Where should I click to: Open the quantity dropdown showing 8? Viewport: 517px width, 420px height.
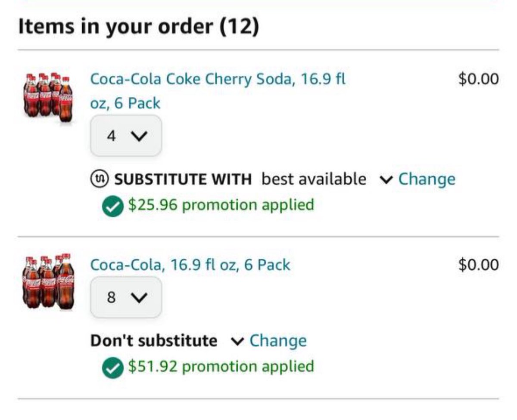coord(126,297)
